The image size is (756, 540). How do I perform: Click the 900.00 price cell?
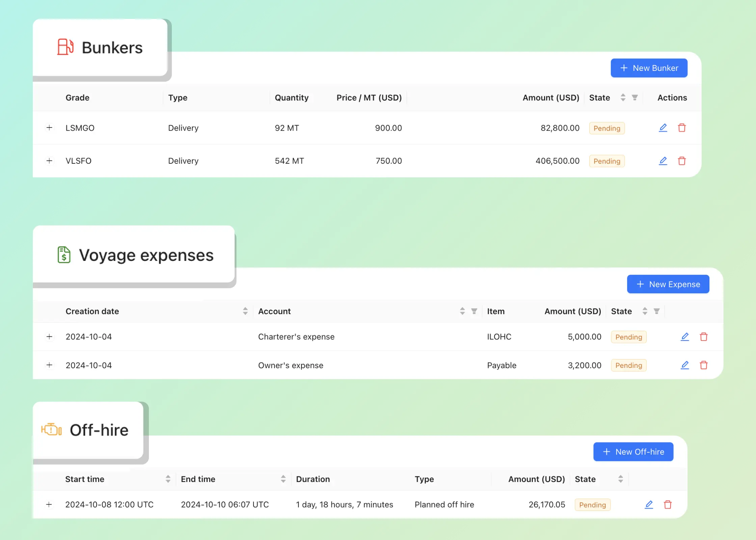click(388, 128)
